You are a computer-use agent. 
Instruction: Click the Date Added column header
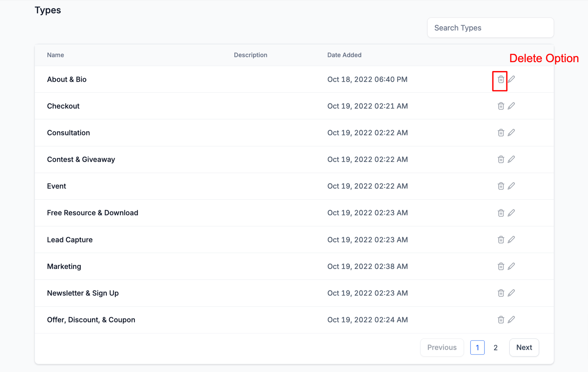tap(344, 55)
